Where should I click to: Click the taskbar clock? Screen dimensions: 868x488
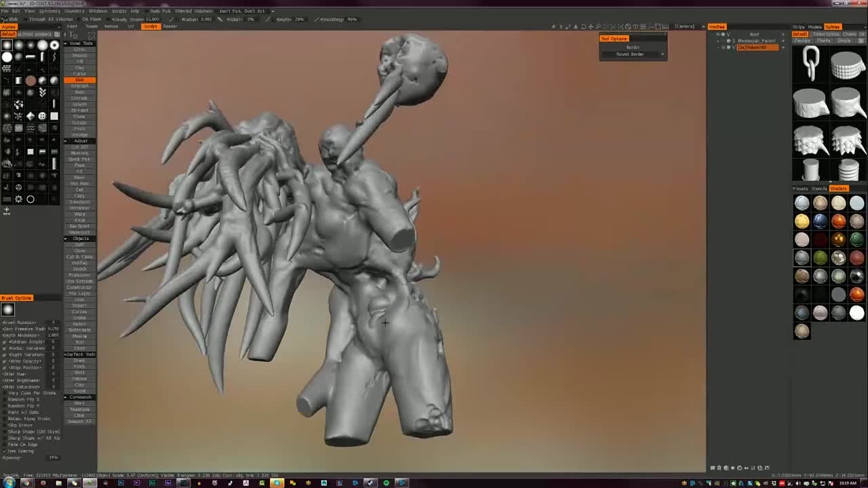(848, 483)
